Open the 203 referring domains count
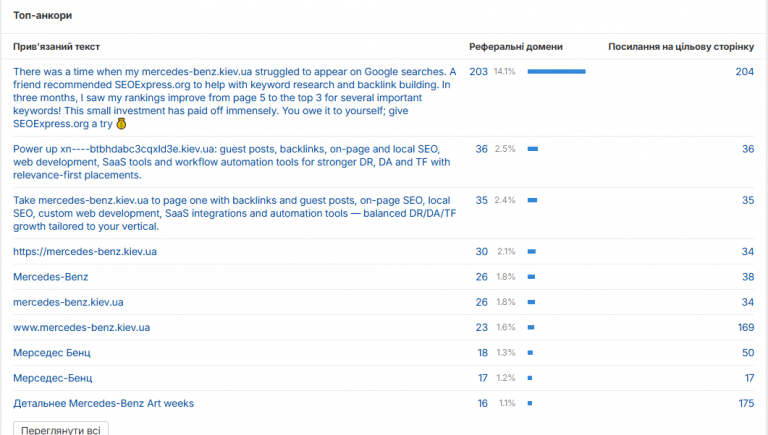Screen dimensions: 768x435 point(479,72)
